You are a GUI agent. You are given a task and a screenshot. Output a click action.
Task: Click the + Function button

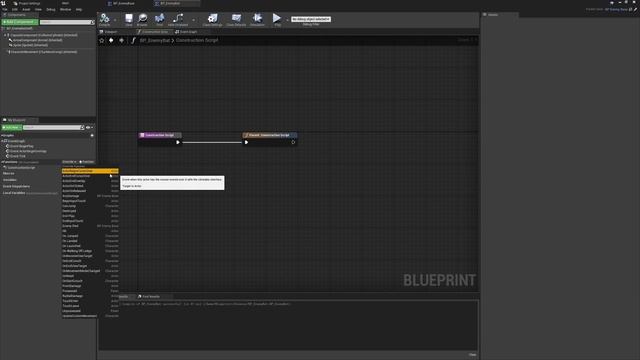coord(87,162)
